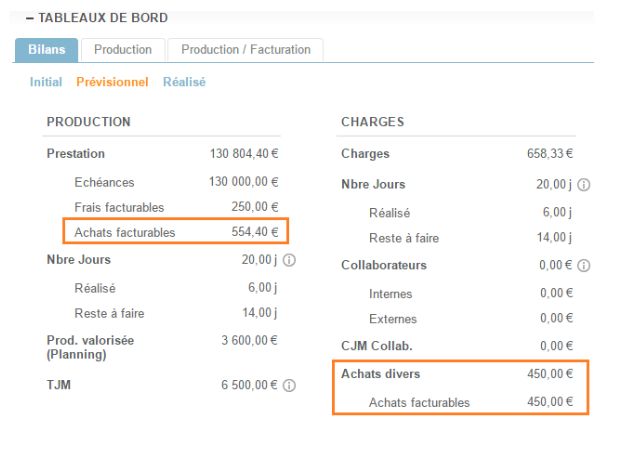This screenshot has width=625, height=453.
Task: Open the Production tab
Action: point(123,49)
